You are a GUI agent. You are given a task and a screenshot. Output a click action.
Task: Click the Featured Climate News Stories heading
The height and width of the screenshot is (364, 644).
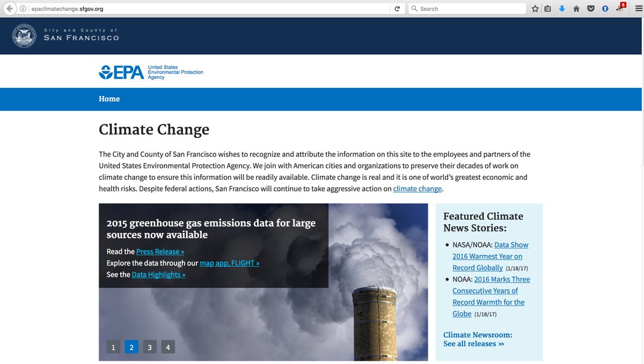coord(483,222)
